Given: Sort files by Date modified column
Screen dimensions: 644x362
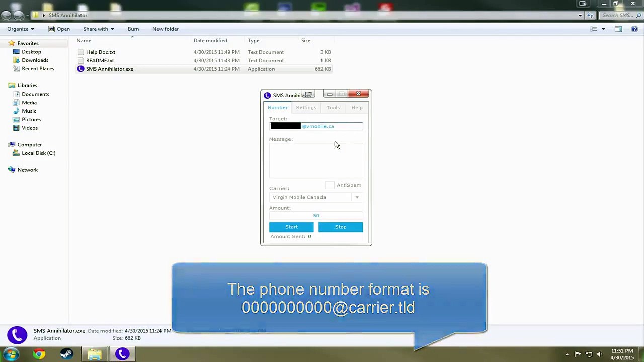Looking at the screenshot, I should [x=210, y=40].
